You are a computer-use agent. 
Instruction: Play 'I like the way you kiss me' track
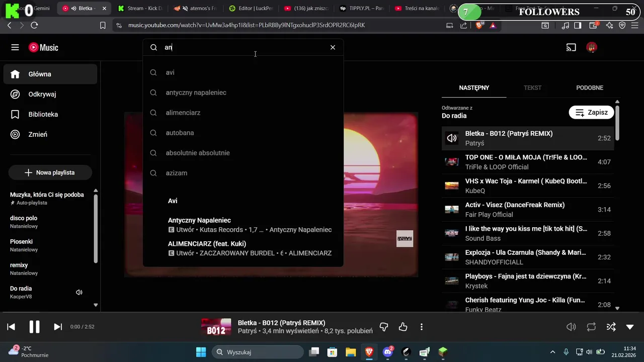point(528,233)
